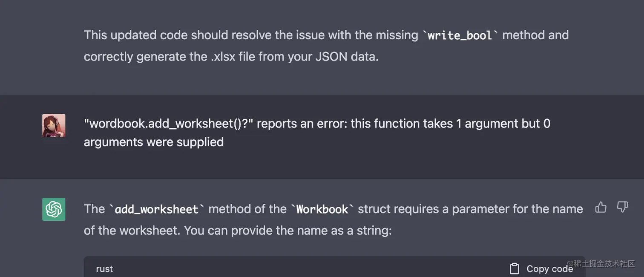Click the dark code block header bar
Viewport: 644px width, 277px height.
[x=335, y=267]
